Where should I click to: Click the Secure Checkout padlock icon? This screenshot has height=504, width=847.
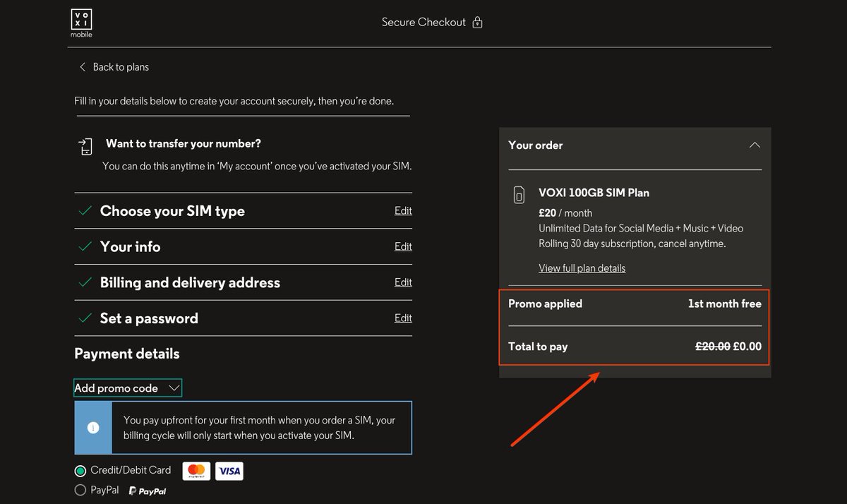pos(478,23)
